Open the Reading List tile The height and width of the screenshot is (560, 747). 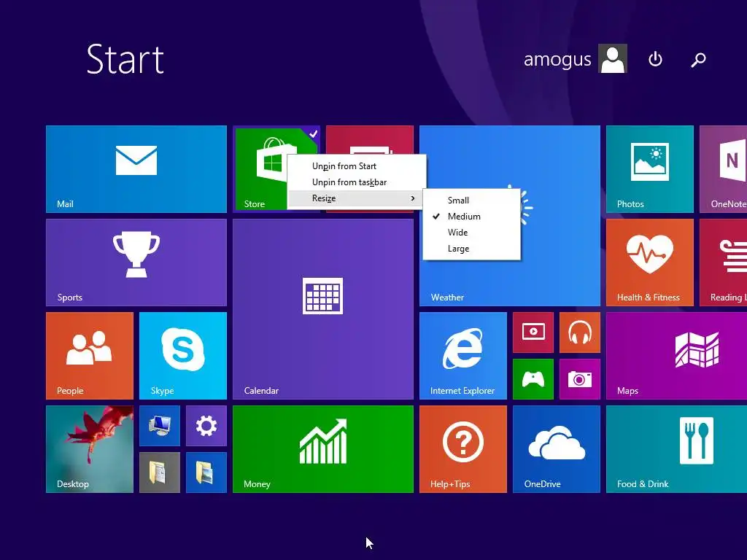(x=723, y=262)
